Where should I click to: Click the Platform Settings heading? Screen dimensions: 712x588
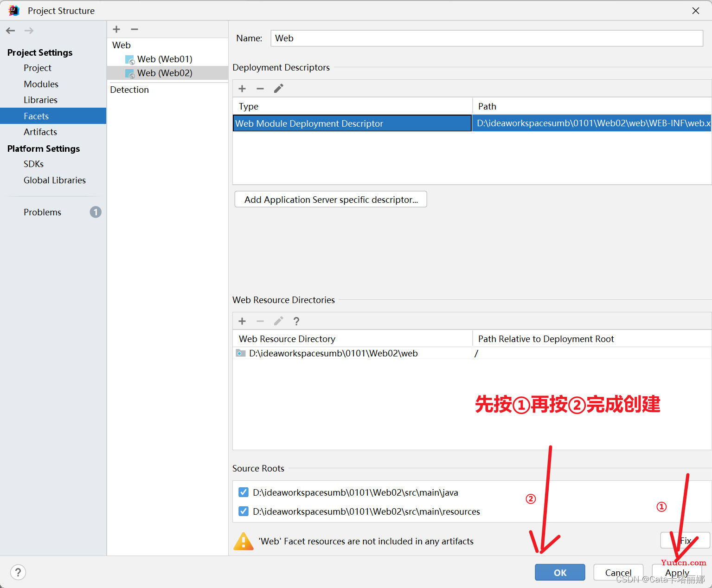[x=44, y=149]
